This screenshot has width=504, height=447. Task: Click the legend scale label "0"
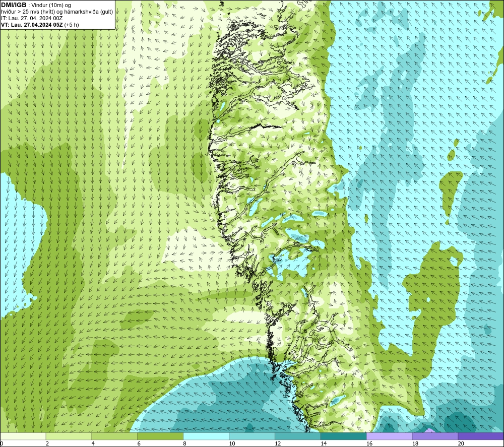(2, 444)
